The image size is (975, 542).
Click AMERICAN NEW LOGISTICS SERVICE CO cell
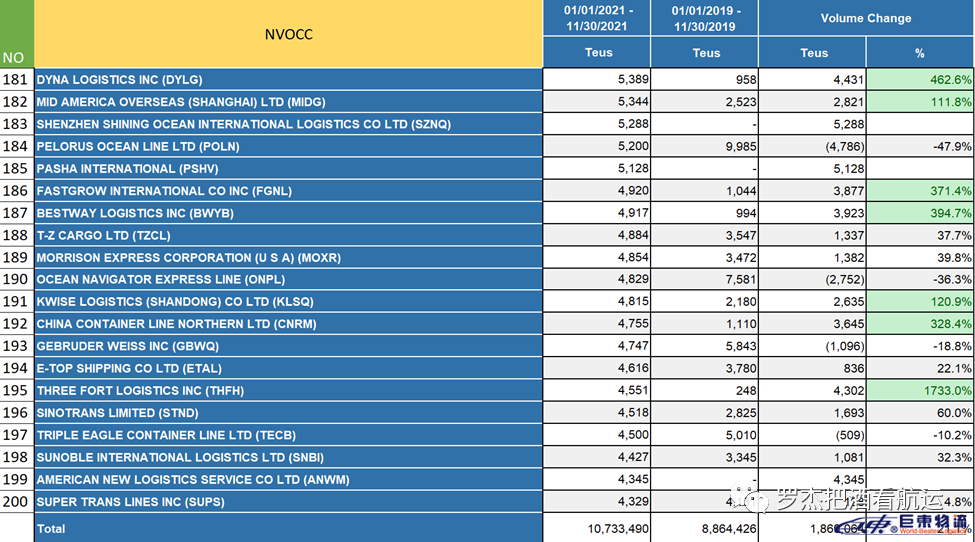289,480
